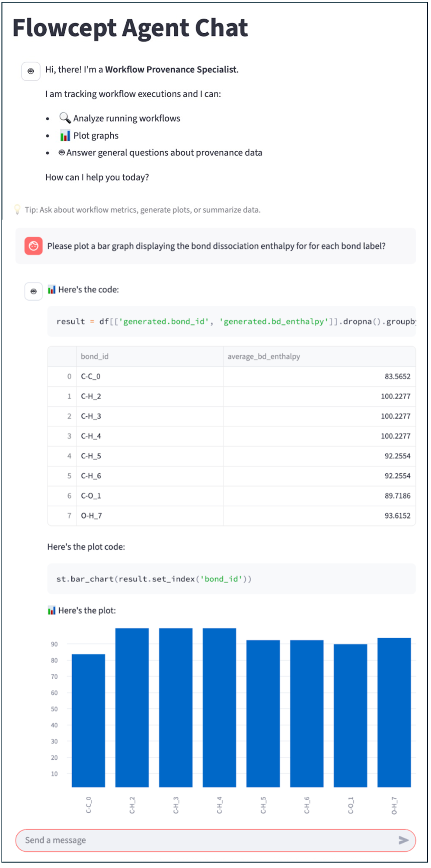Click the C-H_4 bar in the chart
431x868 pixels.
click(x=219, y=707)
